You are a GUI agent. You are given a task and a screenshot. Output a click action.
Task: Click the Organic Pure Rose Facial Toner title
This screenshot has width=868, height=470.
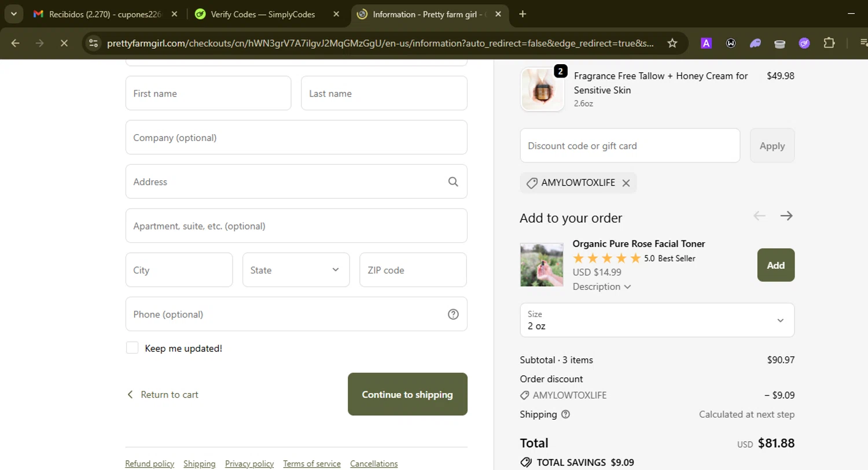pyautogui.click(x=639, y=243)
